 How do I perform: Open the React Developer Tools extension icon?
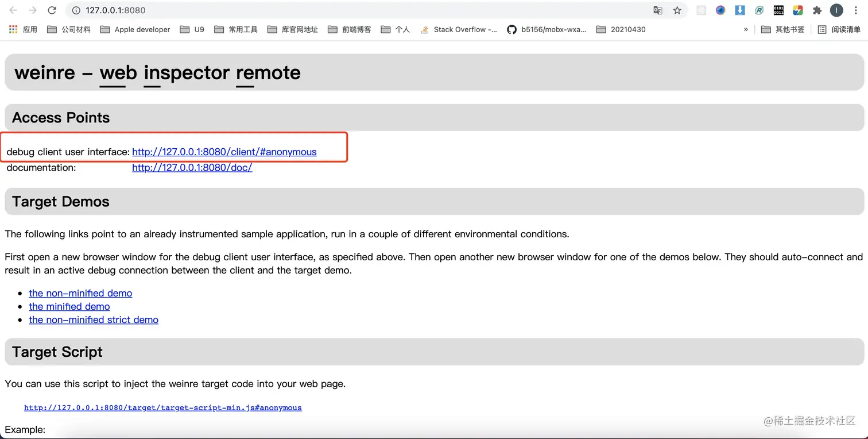[x=701, y=10]
